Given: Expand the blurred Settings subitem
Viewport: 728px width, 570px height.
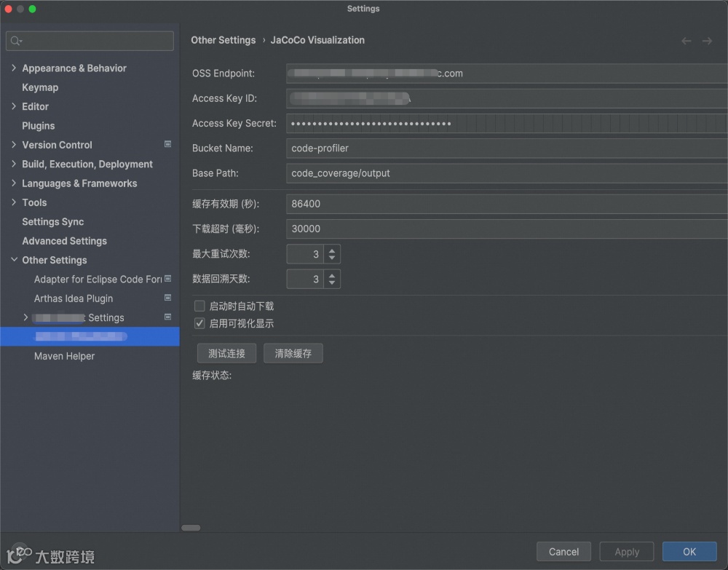Looking at the screenshot, I should tap(25, 317).
